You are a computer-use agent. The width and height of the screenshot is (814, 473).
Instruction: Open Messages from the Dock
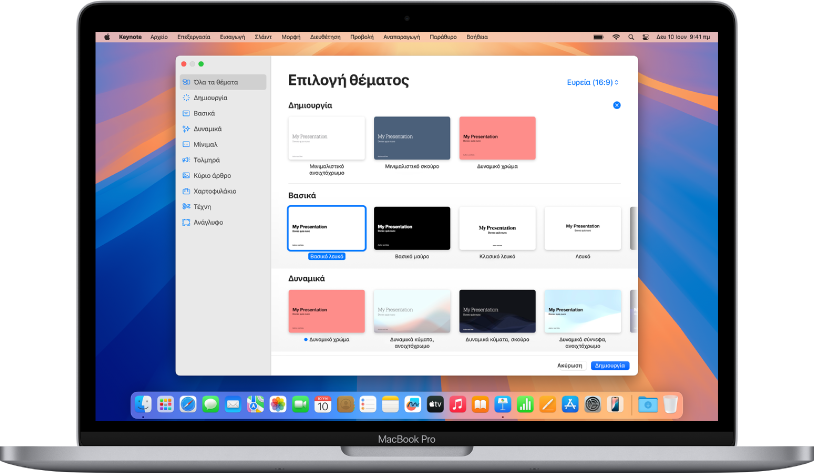point(210,404)
